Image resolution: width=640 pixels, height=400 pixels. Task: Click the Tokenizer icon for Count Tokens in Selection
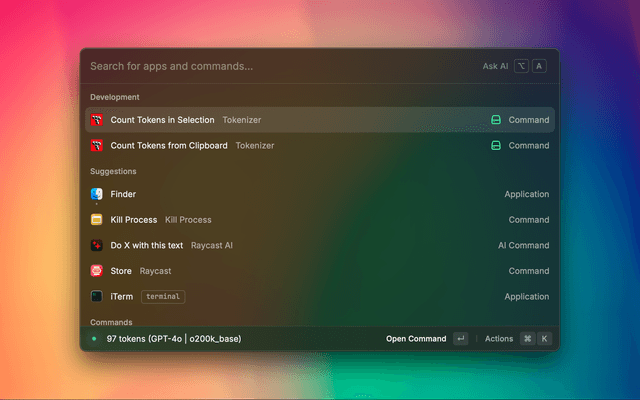97,120
